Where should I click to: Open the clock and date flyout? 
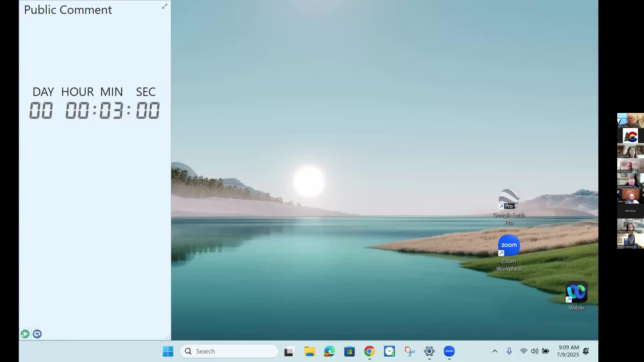(568, 351)
